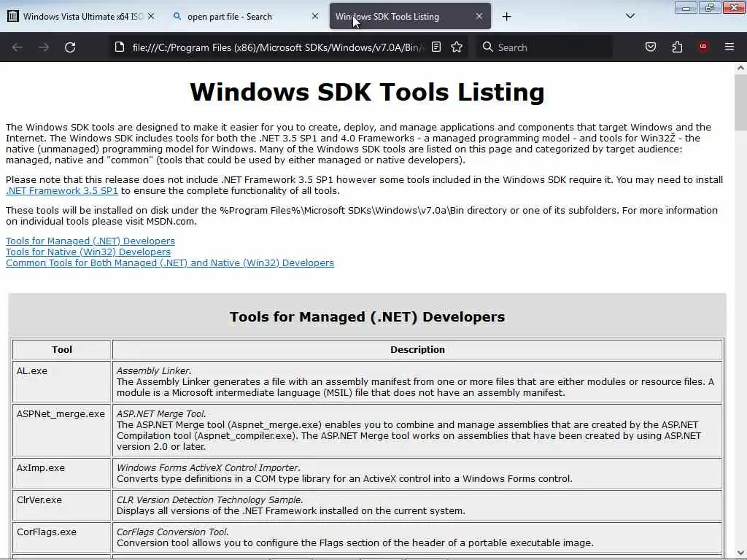
Task: Open Common Tools for Both Managed and Native link
Action: (x=170, y=262)
